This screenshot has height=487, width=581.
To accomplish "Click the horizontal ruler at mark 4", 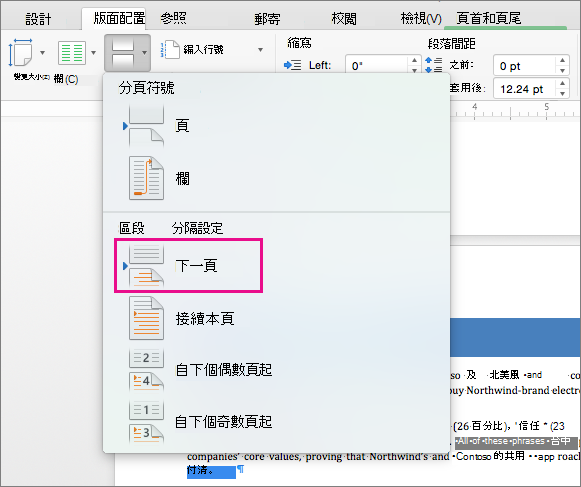I will [475, 107].
